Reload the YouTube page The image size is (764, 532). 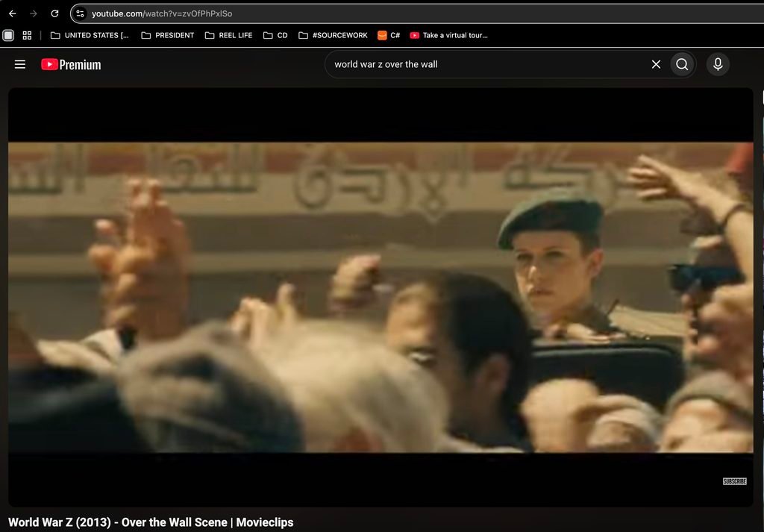(x=54, y=13)
